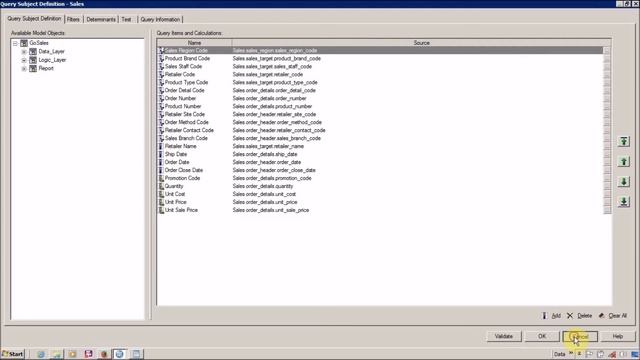Open the Test tab
Viewport: 640px width, 360px height.
coord(127,19)
